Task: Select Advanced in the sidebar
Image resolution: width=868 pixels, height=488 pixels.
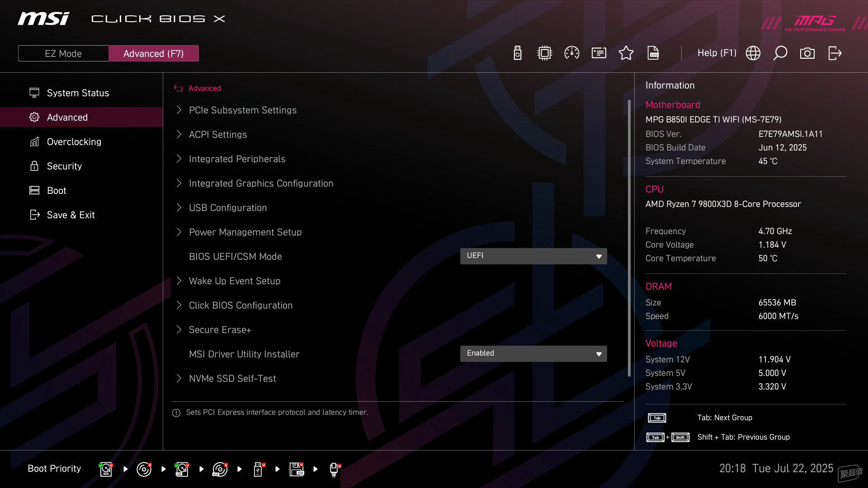Action: pyautogui.click(x=81, y=117)
